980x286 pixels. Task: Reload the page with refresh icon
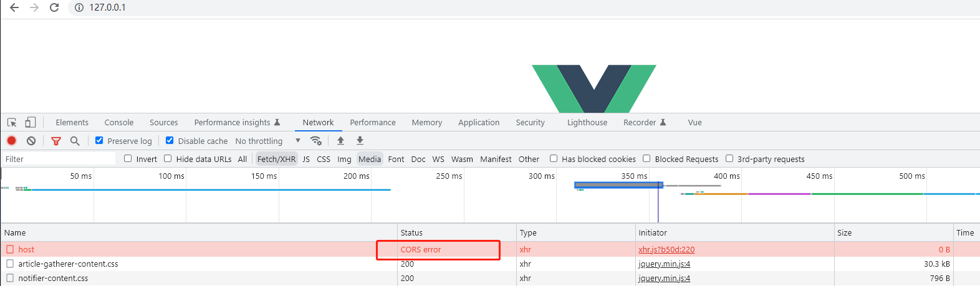(54, 7)
